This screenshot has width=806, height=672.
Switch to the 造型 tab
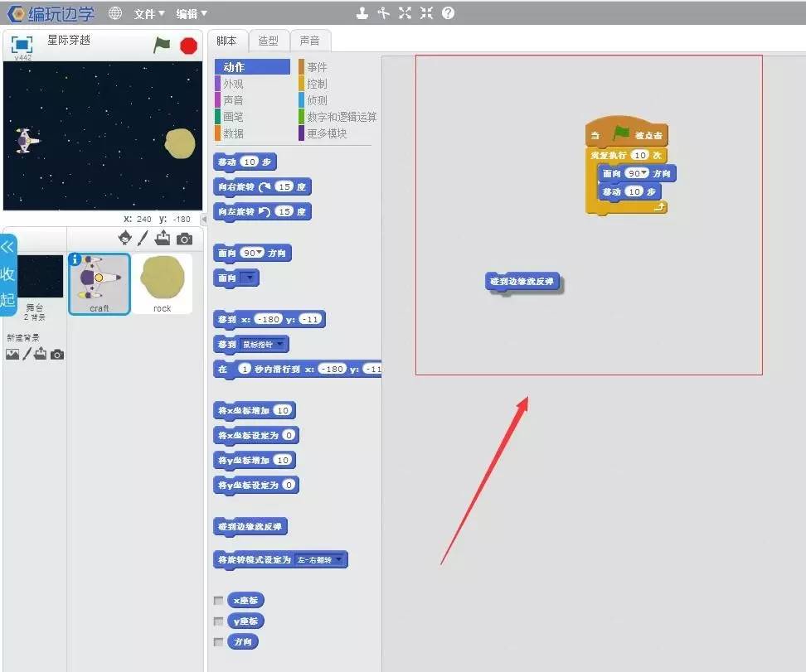pos(268,41)
